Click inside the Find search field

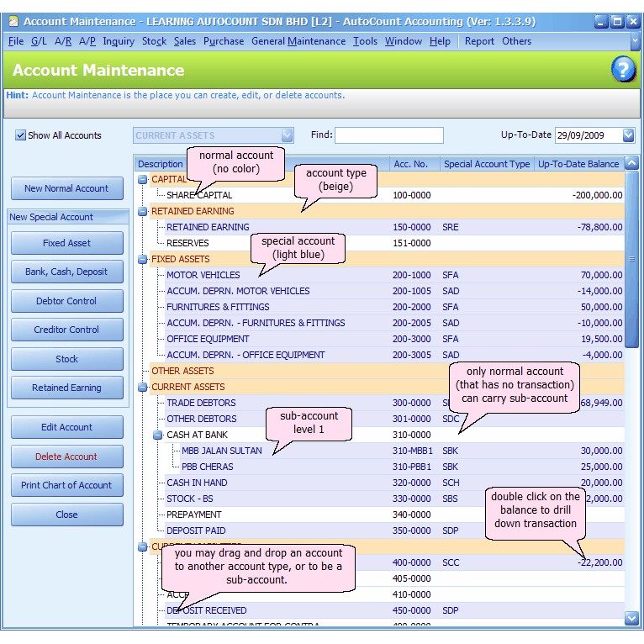point(388,135)
